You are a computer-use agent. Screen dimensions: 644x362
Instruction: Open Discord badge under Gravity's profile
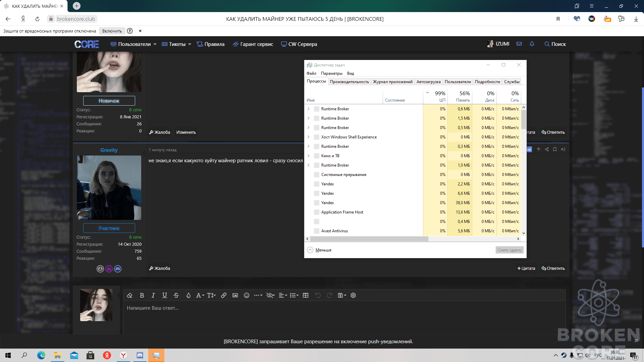pyautogui.click(x=118, y=269)
